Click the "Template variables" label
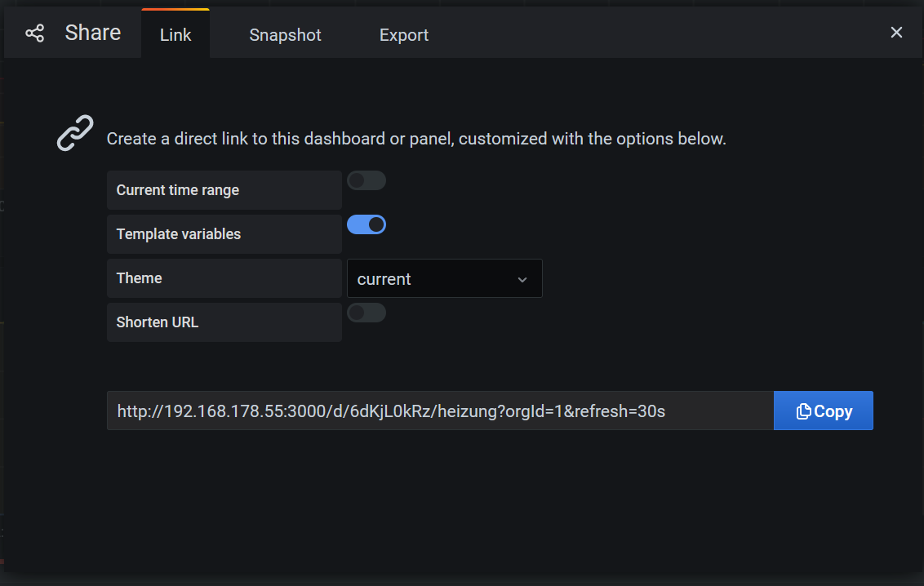This screenshot has width=924, height=586. click(x=179, y=234)
